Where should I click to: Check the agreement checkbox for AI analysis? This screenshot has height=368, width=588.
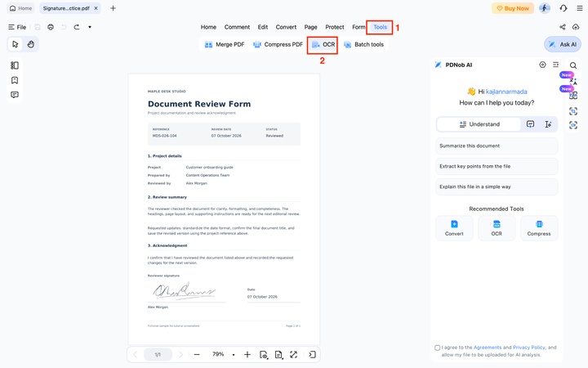(x=437, y=348)
